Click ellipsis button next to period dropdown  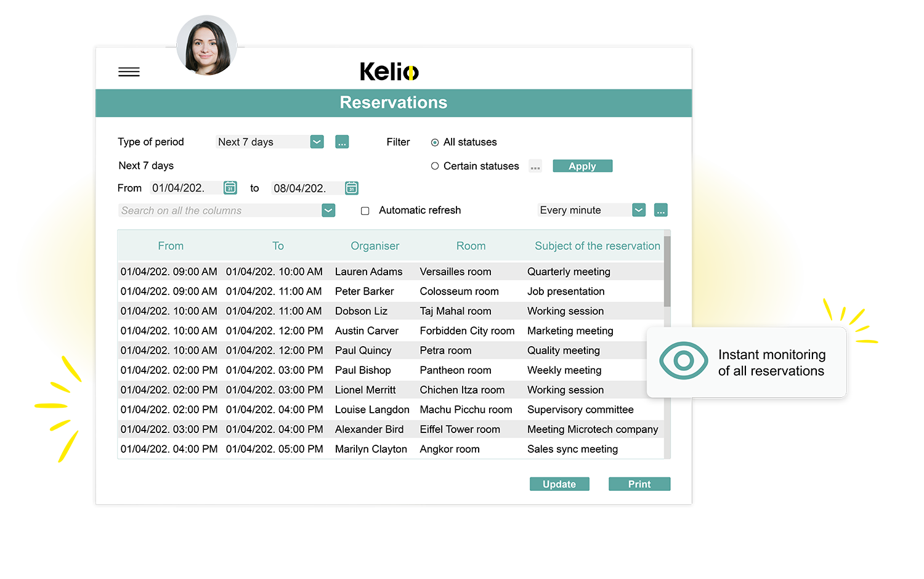coord(342,142)
